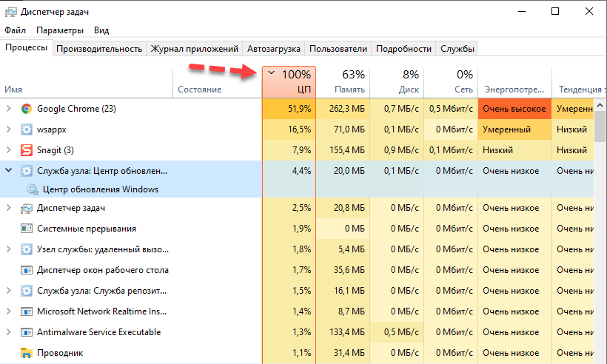Viewport: 607px width, 364px height.
Task: Click the vertical scrollbar in process list
Action: click(x=600, y=222)
